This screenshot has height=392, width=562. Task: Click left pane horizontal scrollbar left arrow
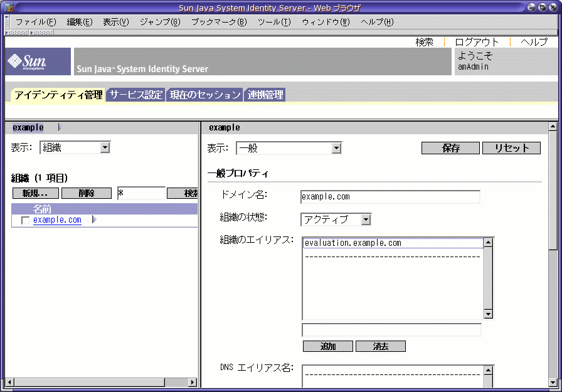click(x=9, y=383)
